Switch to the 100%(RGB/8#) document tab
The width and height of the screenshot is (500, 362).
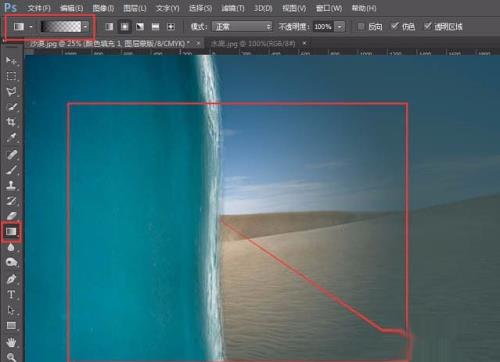pyautogui.click(x=253, y=43)
